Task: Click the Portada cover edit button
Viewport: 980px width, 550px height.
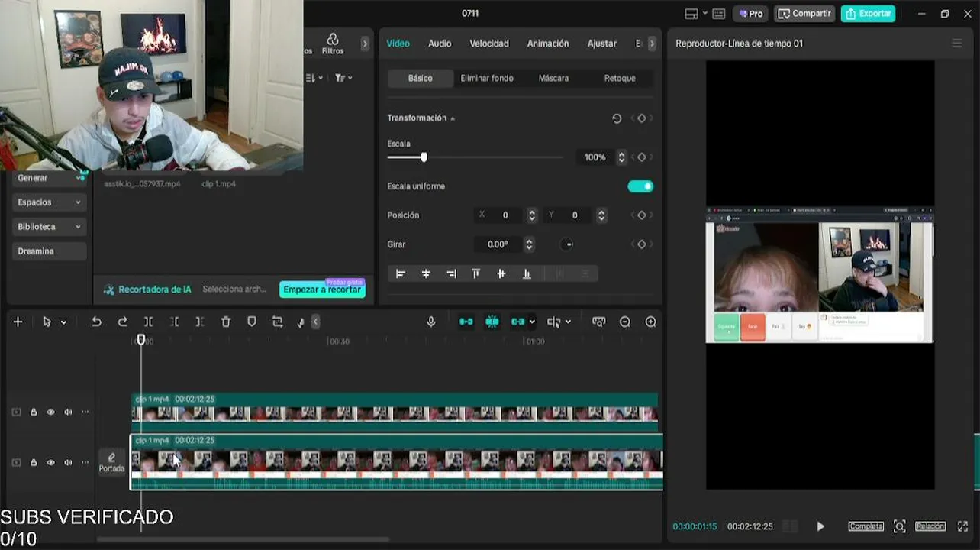Action: [111, 462]
